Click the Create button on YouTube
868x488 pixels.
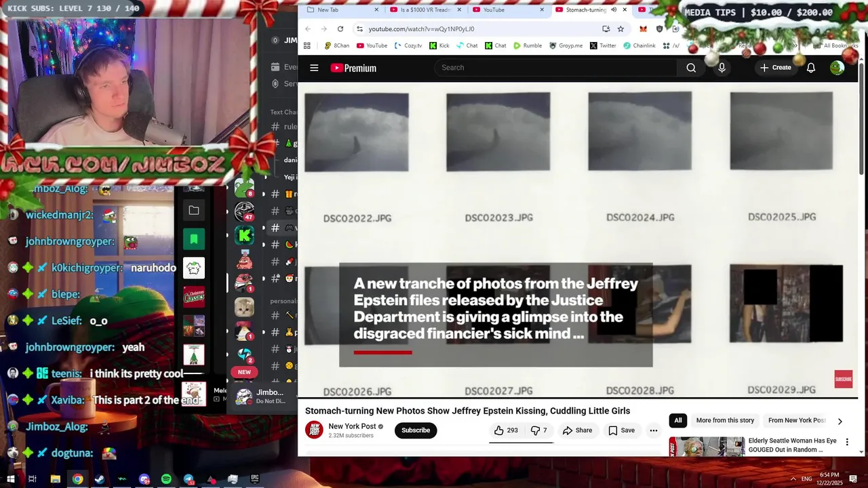[775, 68]
